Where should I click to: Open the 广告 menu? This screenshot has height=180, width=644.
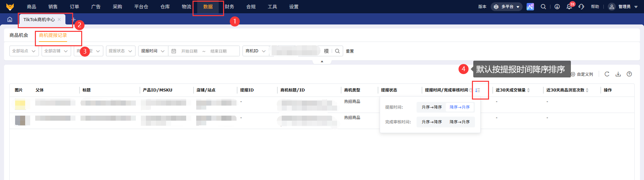click(x=96, y=7)
